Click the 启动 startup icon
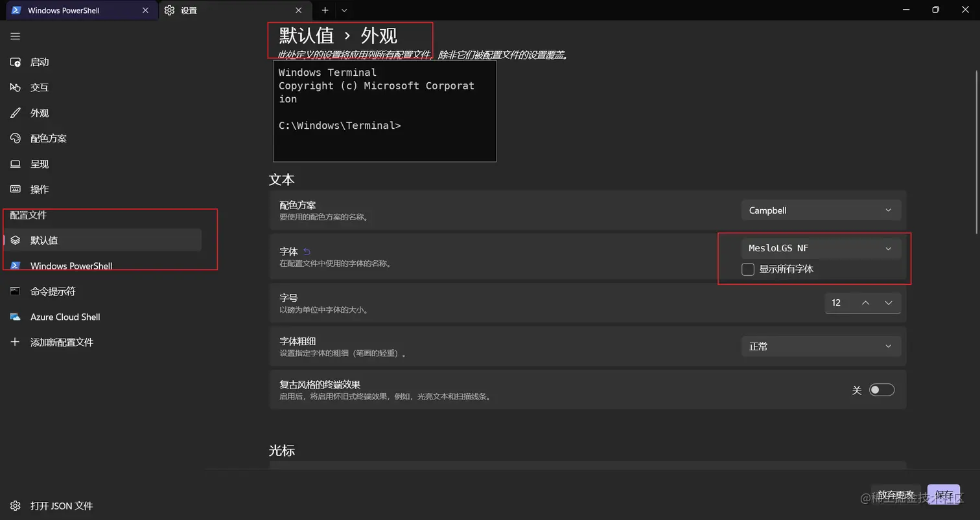 coord(16,62)
